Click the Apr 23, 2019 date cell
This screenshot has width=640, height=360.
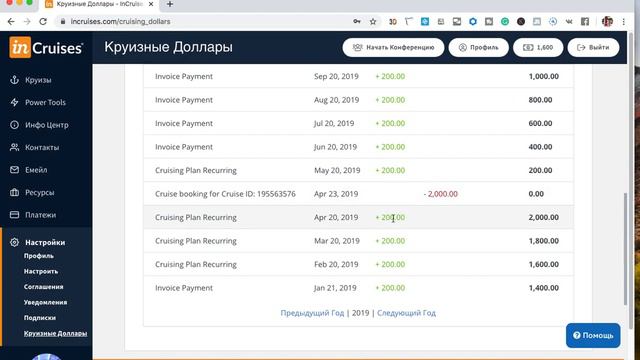click(336, 194)
